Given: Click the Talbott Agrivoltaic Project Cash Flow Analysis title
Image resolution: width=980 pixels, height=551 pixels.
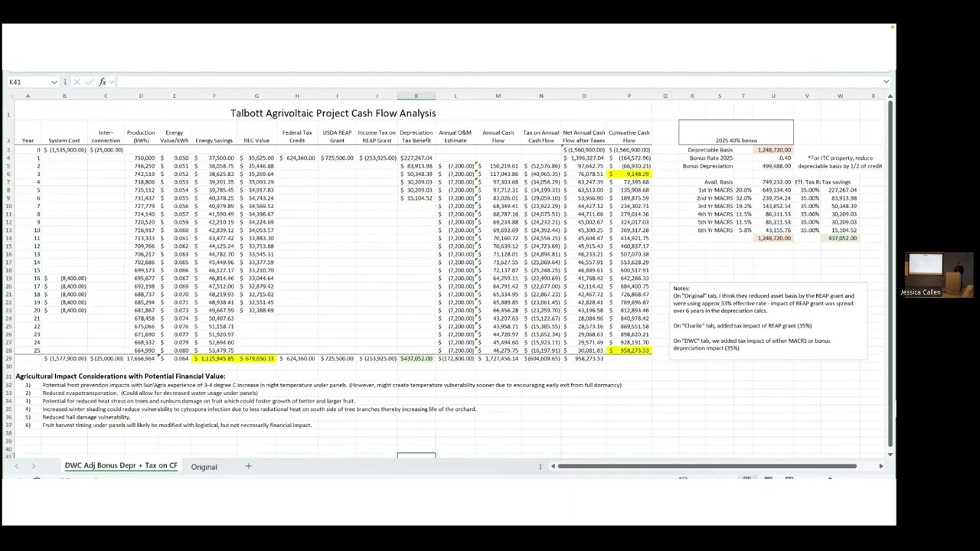Looking at the screenshot, I should [x=333, y=113].
